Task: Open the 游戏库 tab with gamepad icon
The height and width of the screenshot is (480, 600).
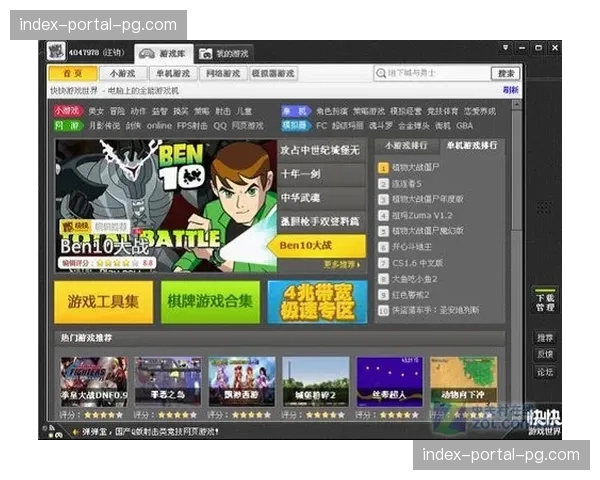Action: click(x=163, y=54)
